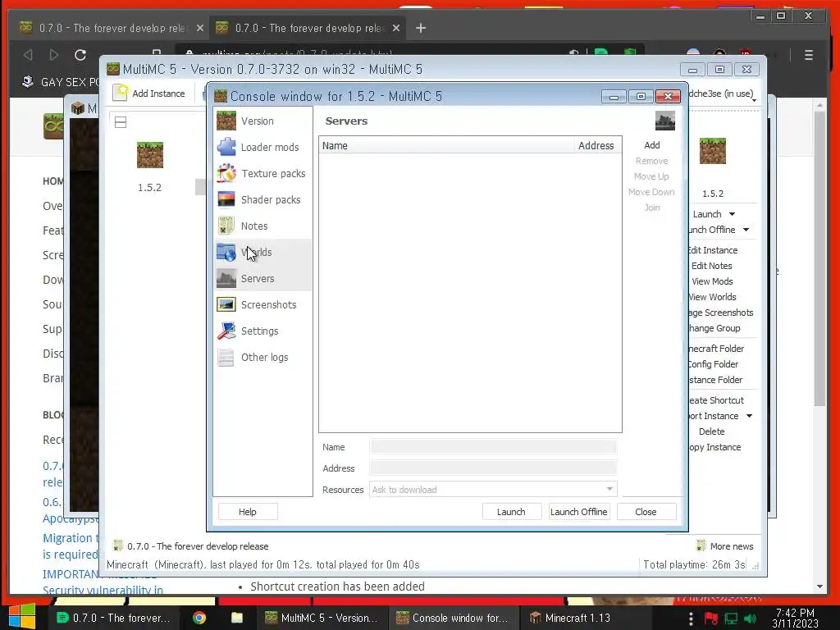Expand the Export Instance dropdown arrow
Screen dimensions: 840x630
(750, 416)
